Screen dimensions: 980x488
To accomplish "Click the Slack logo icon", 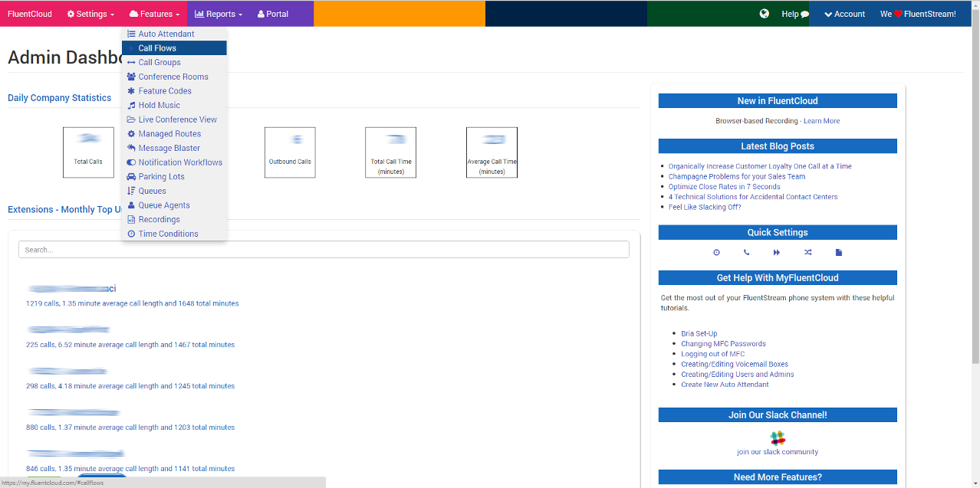I will click(778, 438).
